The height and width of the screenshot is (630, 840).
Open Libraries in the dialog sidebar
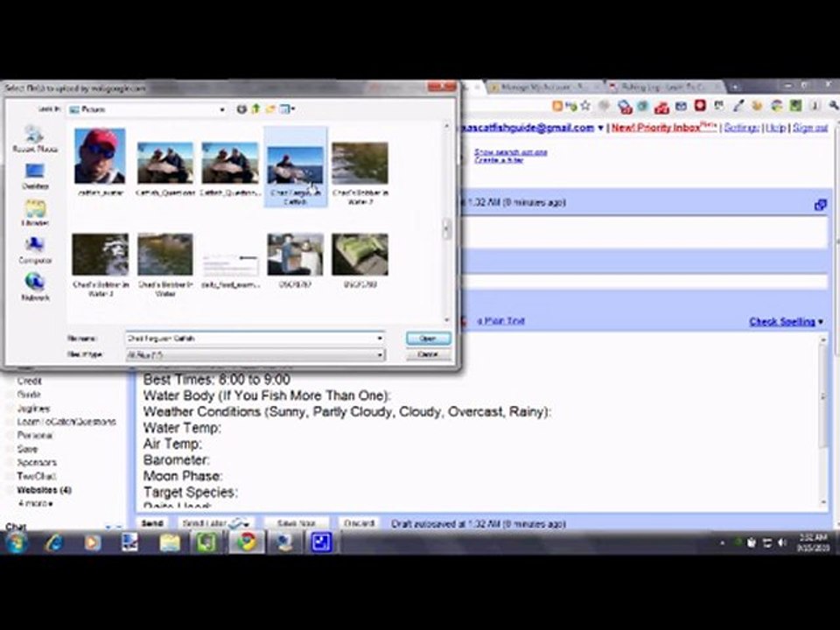(x=34, y=213)
